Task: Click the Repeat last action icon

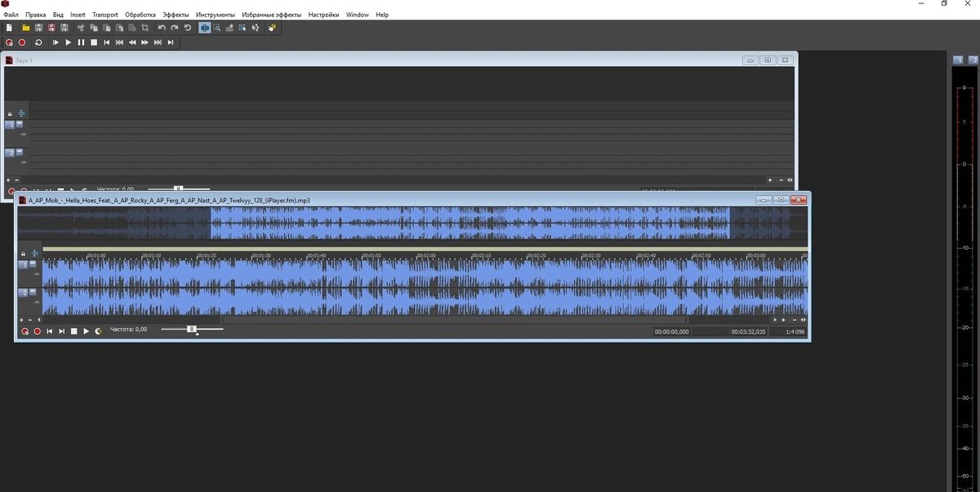Action: click(188, 28)
